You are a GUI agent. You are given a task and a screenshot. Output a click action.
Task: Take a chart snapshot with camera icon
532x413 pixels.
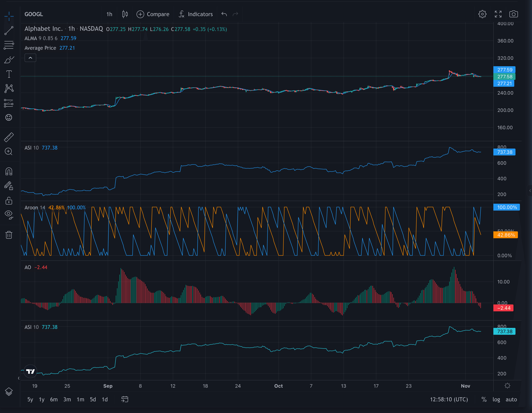[513, 14]
